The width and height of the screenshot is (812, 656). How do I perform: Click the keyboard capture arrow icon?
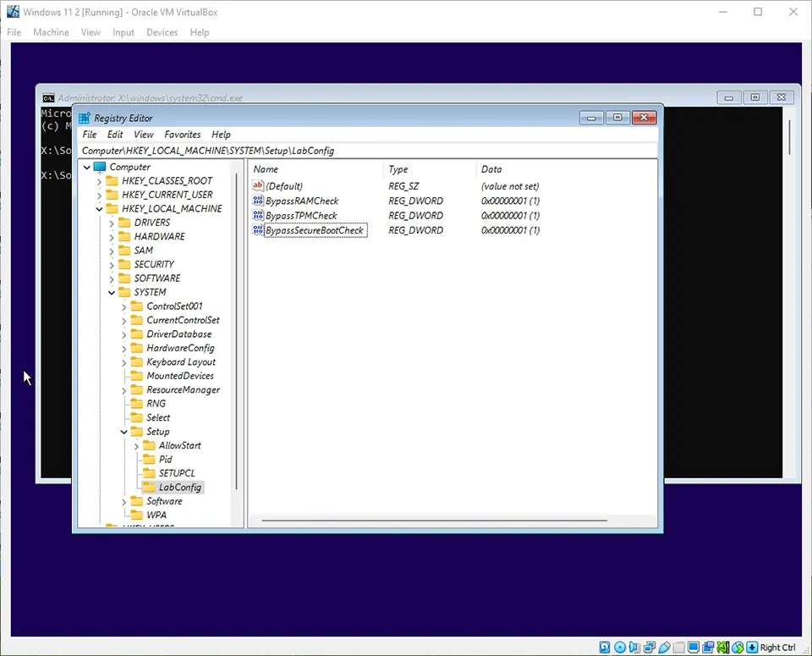[x=753, y=648]
